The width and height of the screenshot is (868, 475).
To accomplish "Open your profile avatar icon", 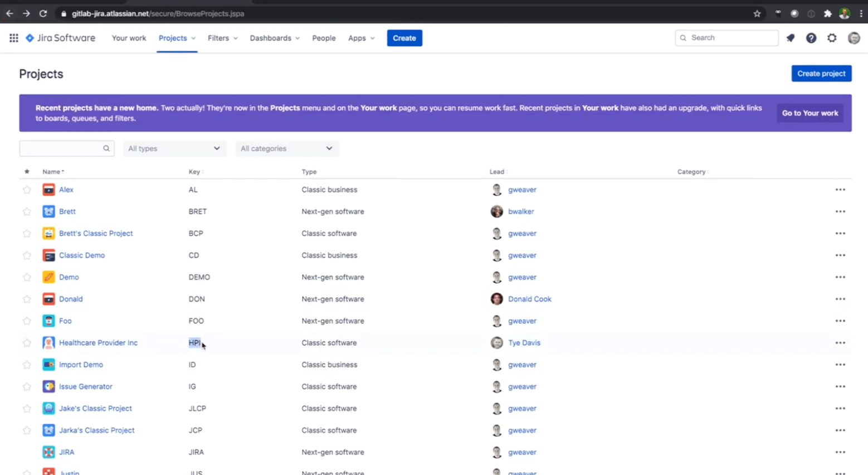I will 854,38.
